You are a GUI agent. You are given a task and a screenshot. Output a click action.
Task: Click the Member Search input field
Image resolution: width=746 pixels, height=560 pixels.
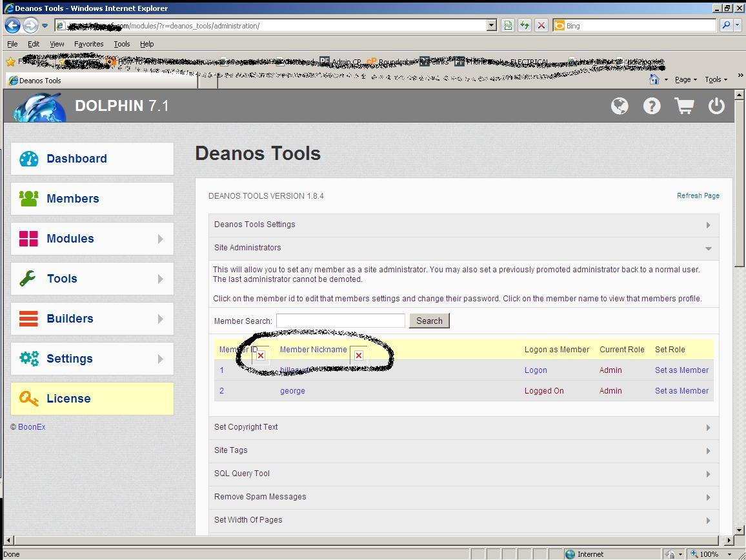(340, 321)
